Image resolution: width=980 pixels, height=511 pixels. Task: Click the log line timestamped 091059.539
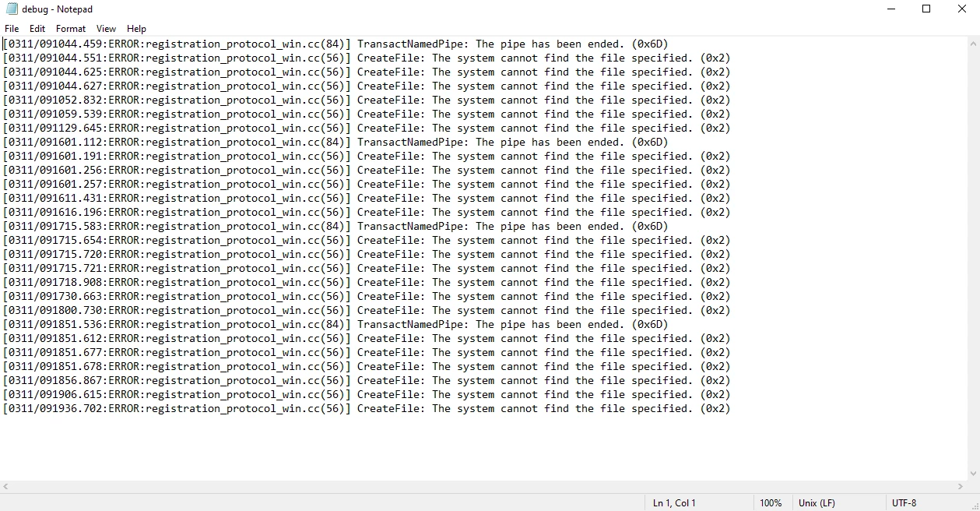[x=367, y=115]
